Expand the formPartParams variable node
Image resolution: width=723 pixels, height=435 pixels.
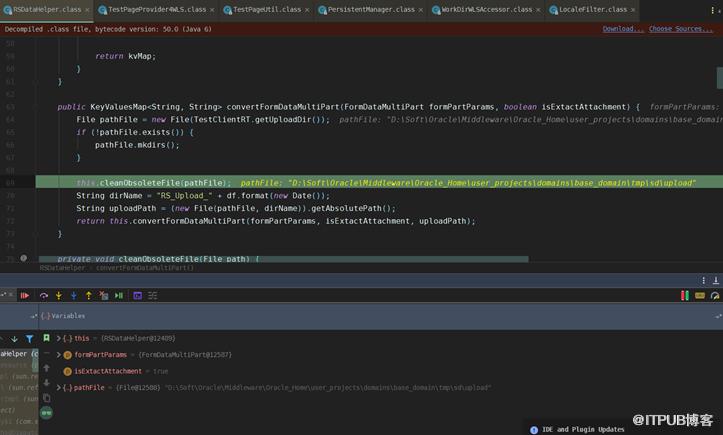tap(59, 355)
